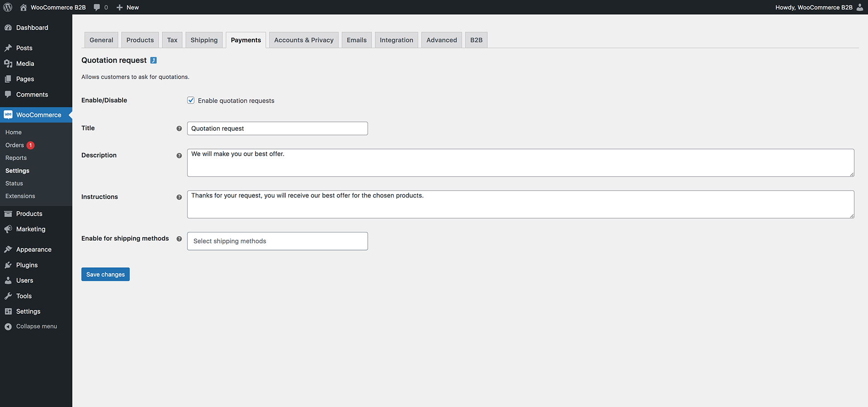Click the Media icon in sidebar

(x=8, y=63)
